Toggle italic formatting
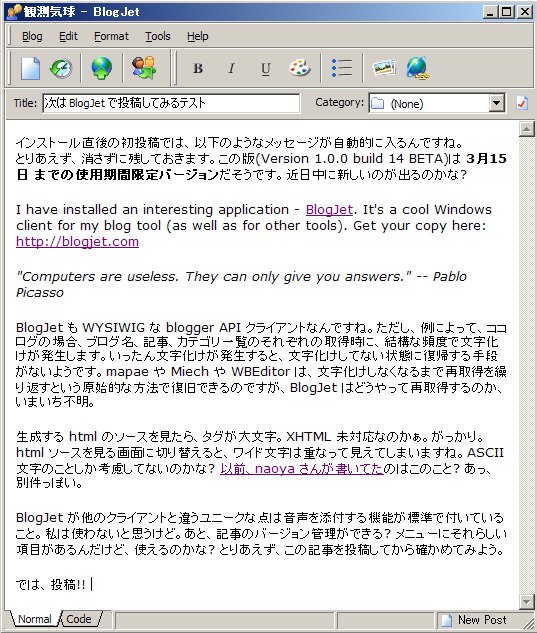This screenshot has height=633, width=537. pyautogui.click(x=231, y=68)
